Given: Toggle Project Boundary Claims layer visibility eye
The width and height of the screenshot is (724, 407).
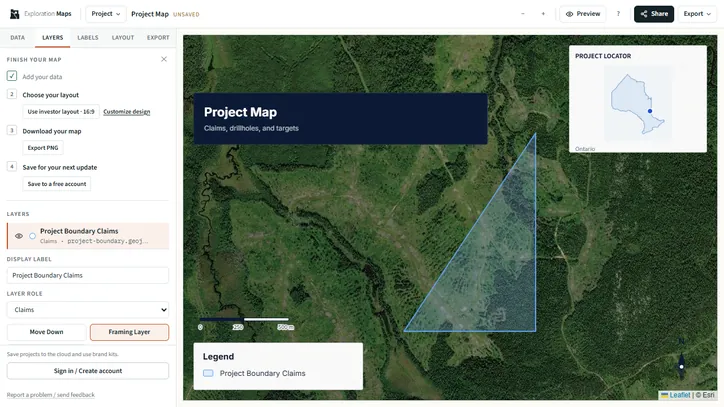Looking at the screenshot, I should pyautogui.click(x=19, y=236).
